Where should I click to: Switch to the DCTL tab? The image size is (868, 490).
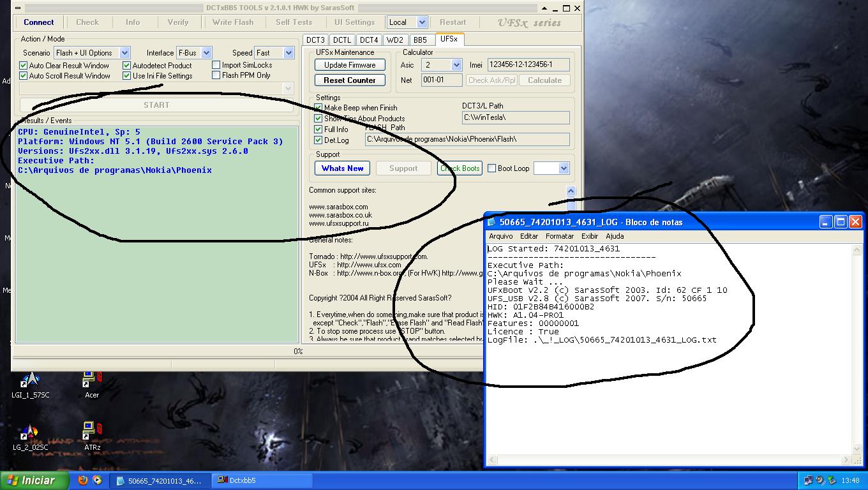click(342, 40)
